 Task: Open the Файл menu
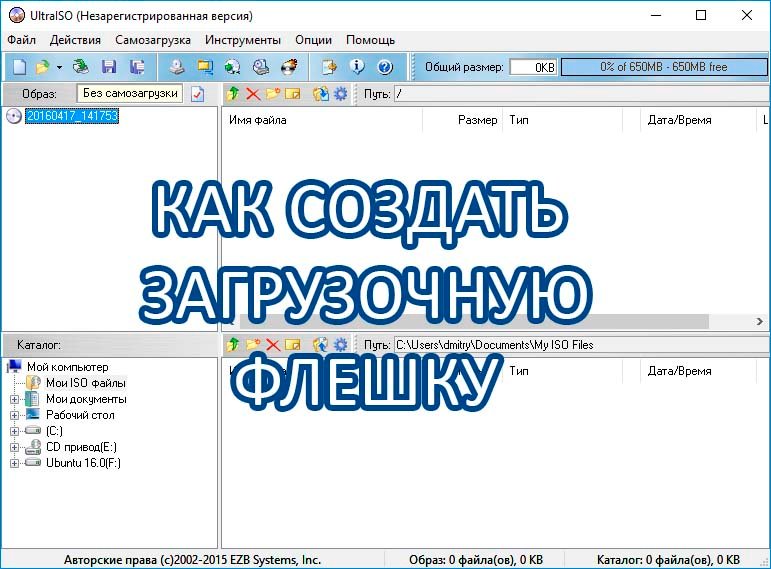pyautogui.click(x=22, y=40)
